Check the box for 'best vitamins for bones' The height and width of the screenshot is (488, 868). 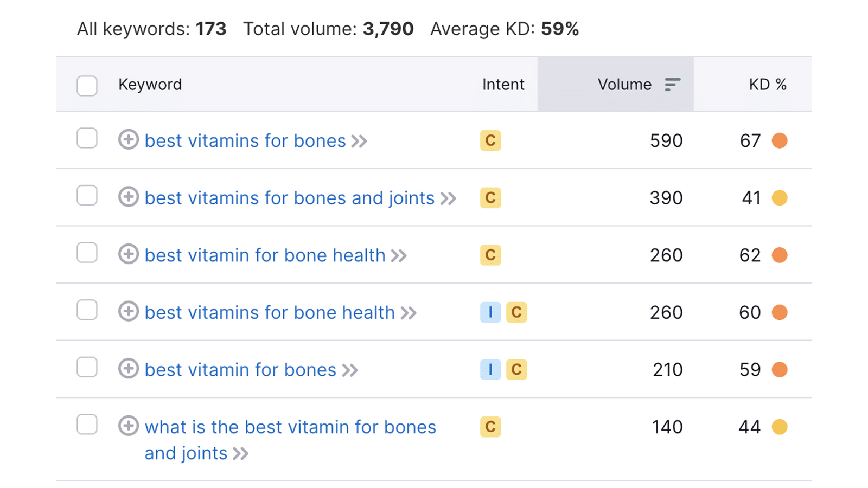click(86, 139)
